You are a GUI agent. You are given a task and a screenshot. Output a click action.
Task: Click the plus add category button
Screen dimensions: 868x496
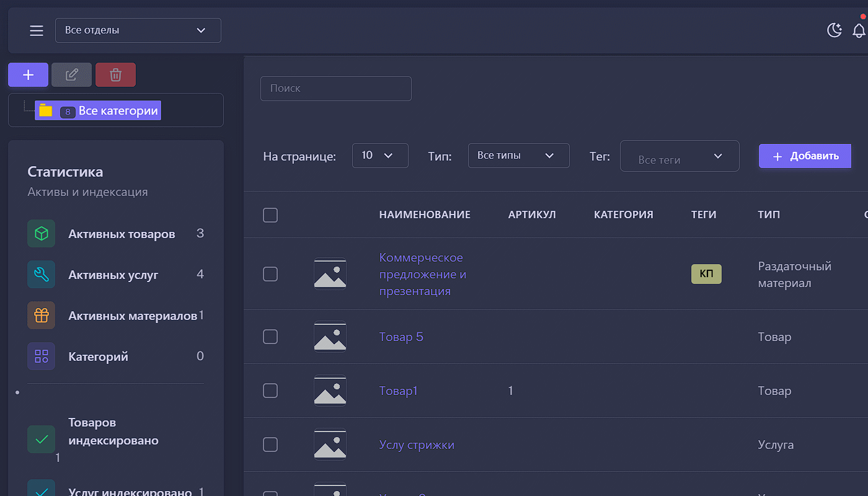coord(28,75)
